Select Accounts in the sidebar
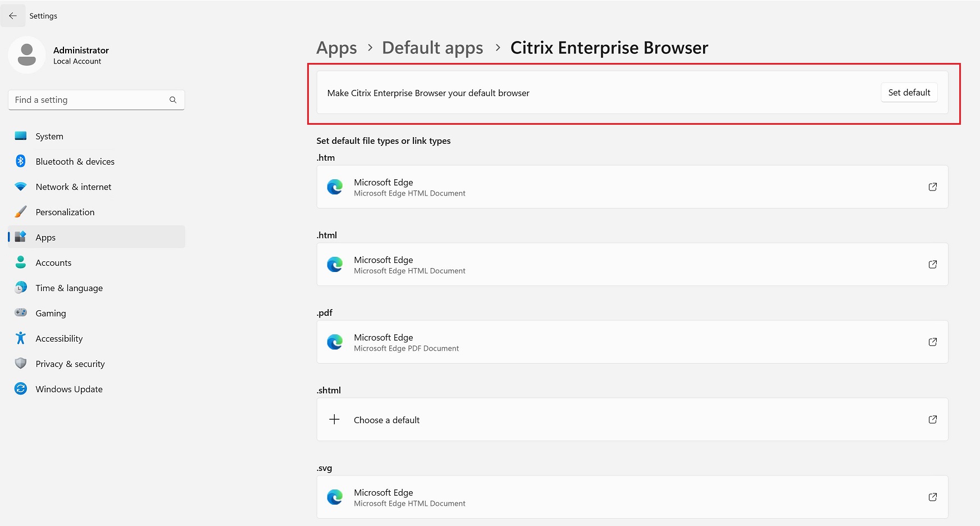980x526 pixels. 97,262
